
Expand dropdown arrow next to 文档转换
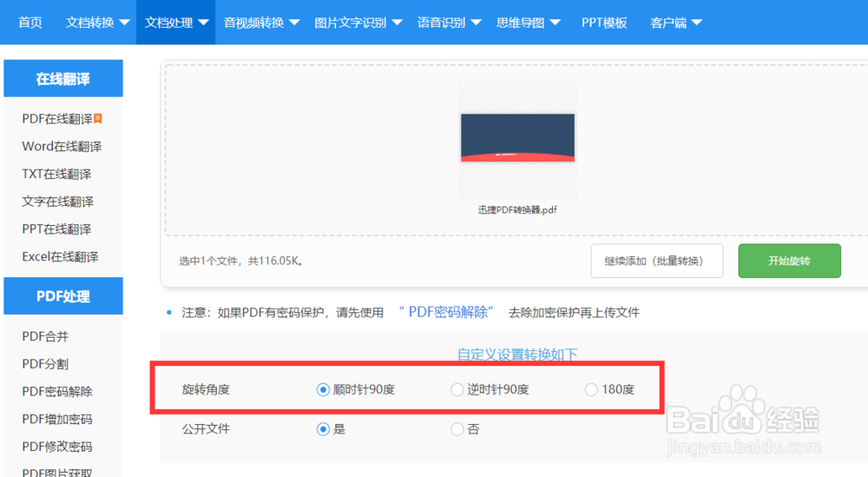click(124, 23)
